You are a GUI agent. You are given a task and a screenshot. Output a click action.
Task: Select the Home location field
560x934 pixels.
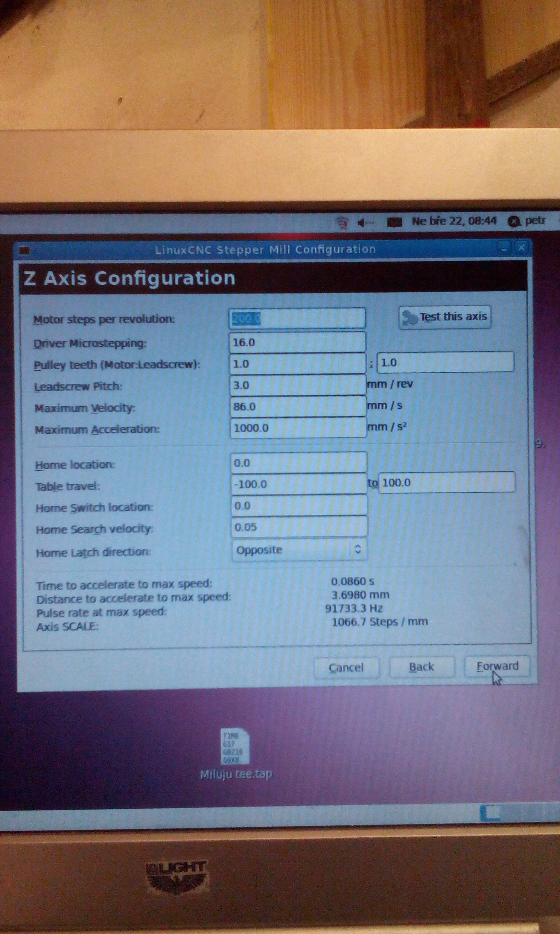click(x=298, y=463)
